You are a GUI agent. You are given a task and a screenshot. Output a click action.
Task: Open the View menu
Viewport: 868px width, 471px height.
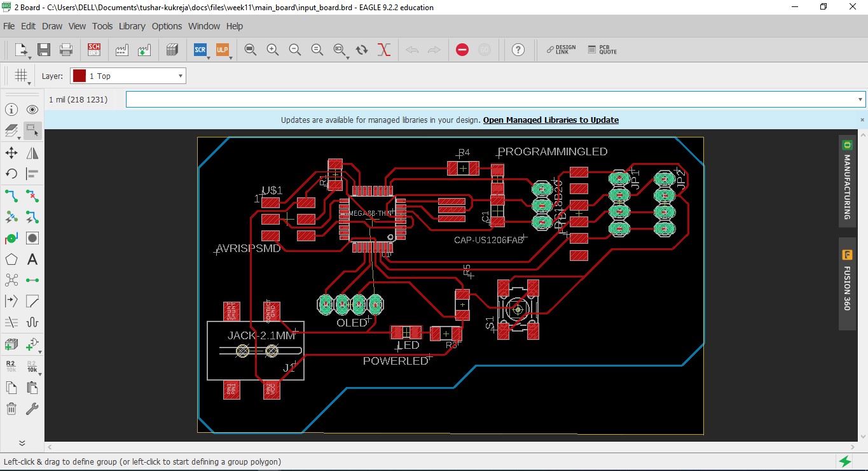coord(77,26)
